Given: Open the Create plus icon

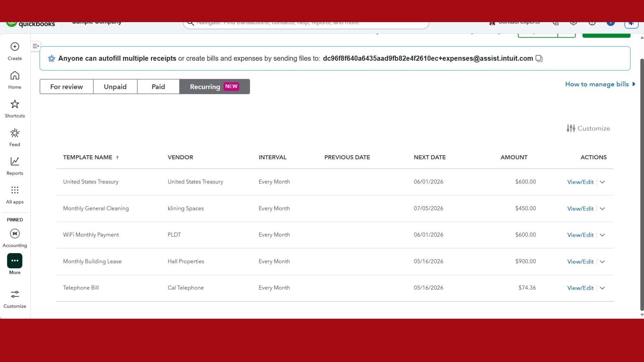Looking at the screenshot, I should [x=15, y=47].
